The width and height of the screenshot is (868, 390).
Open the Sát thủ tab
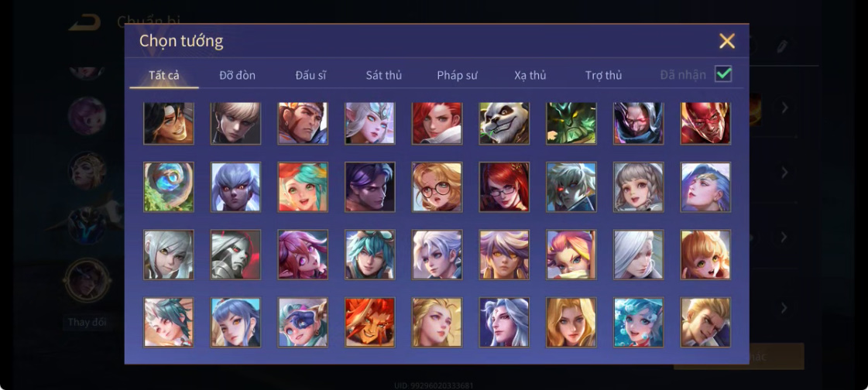pos(383,75)
